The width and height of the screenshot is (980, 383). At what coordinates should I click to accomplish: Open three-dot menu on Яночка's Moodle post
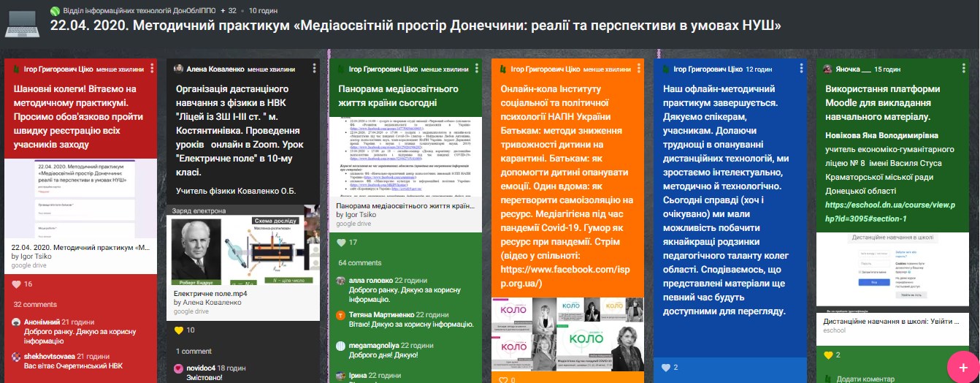pyautogui.click(x=962, y=69)
